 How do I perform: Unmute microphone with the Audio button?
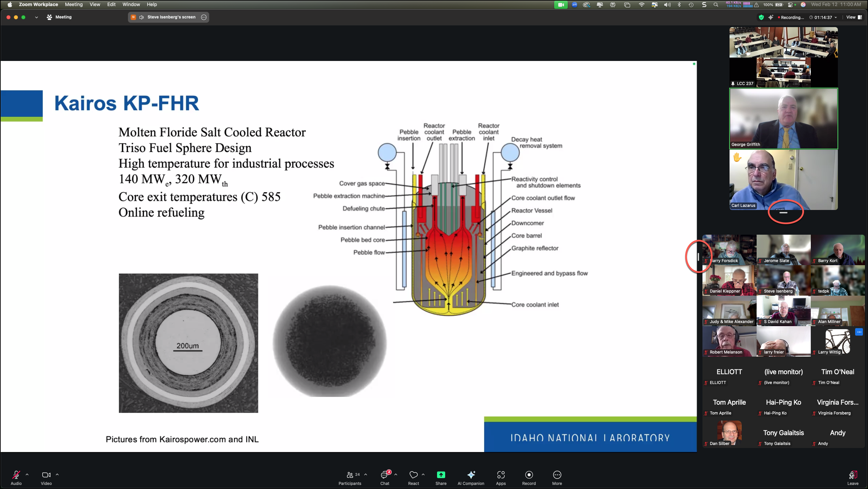click(16, 477)
